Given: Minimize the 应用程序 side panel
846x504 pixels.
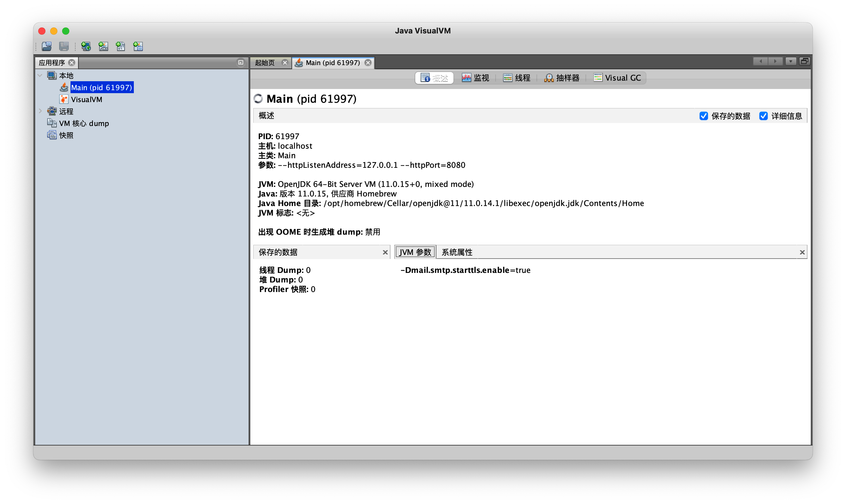Looking at the screenshot, I should (x=240, y=62).
